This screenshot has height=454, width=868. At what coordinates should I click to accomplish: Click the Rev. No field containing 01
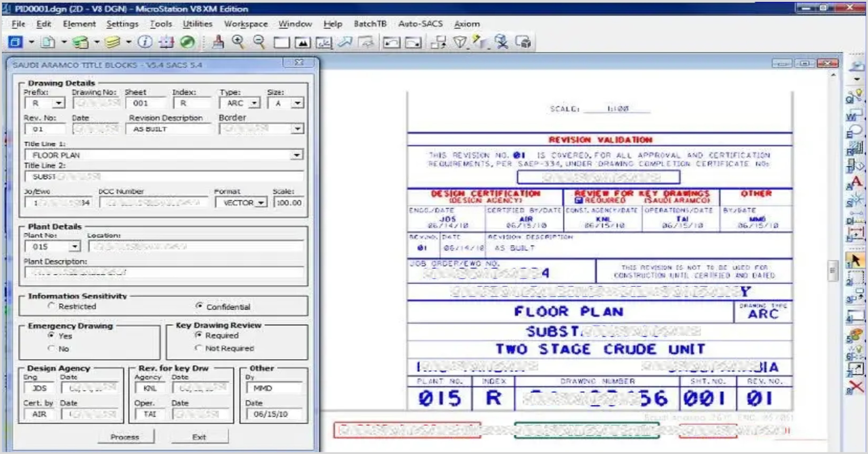tap(45, 129)
